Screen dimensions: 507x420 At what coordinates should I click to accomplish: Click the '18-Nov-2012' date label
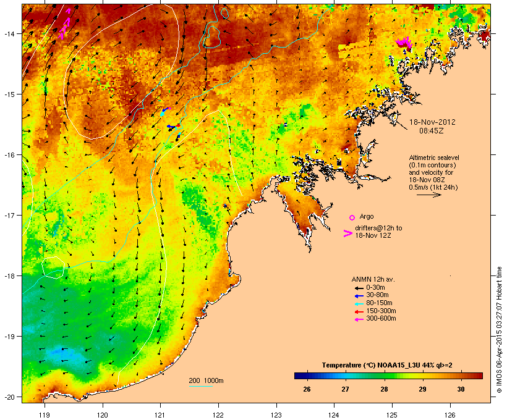point(432,122)
